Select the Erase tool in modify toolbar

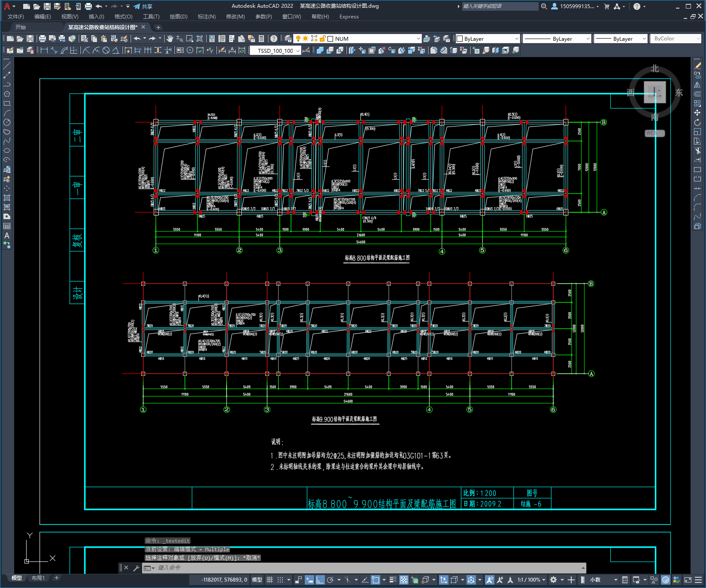tap(697, 66)
